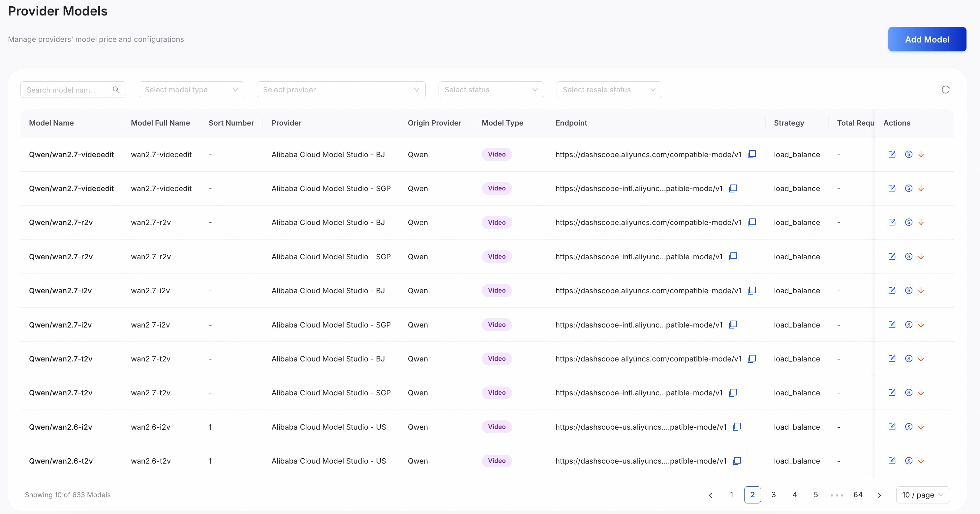Open pricing icon for Qwen/wan2.6-i2v row
Viewport: 980px width, 514px height.
908,427
